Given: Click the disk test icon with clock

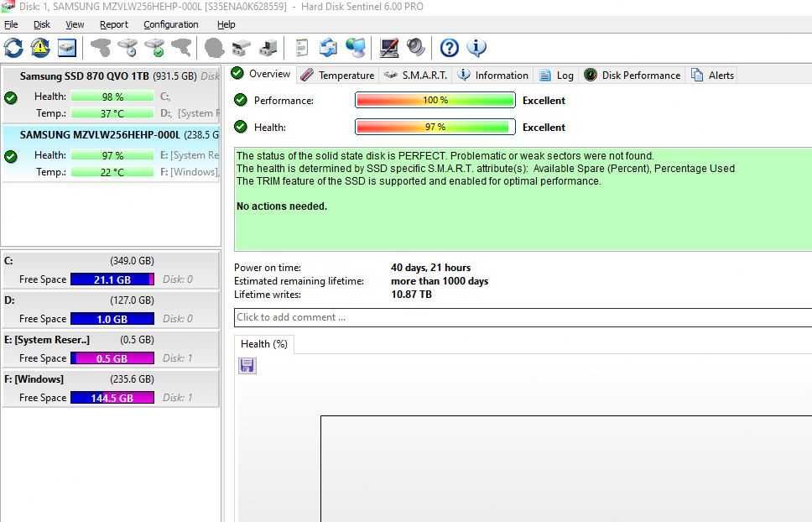Looking at the screenshot, I should point(128,48).
